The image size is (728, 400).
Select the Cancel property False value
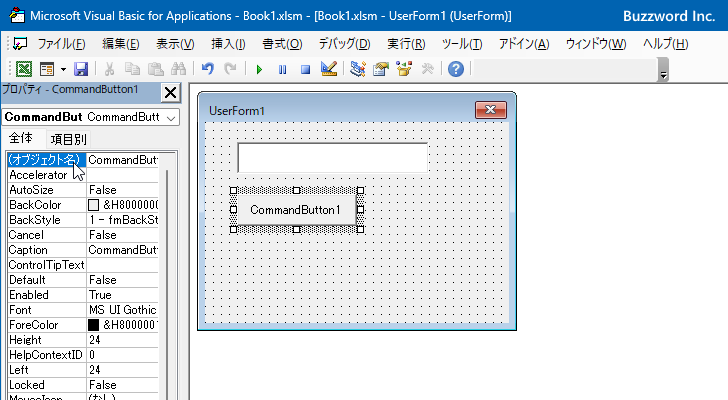click(123, 235)
